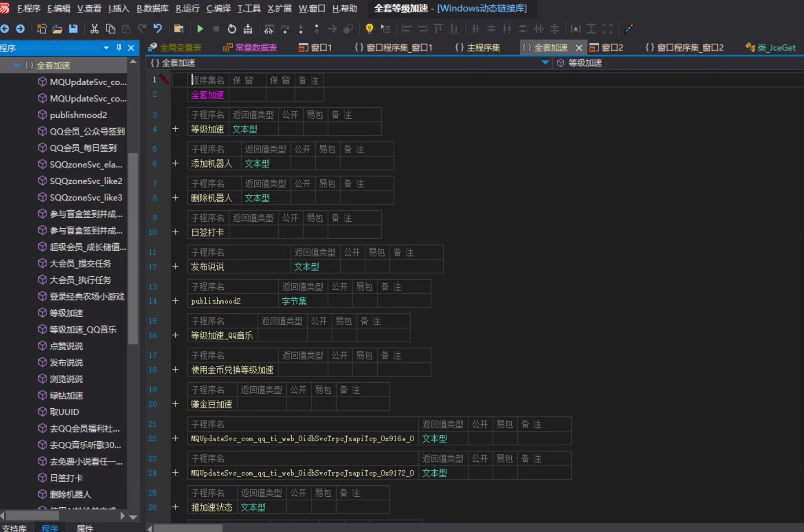The width and height of the screenshot is (804, 532).
Task: Click the navigate back arrow icon
Action: [x=5, y=29]
